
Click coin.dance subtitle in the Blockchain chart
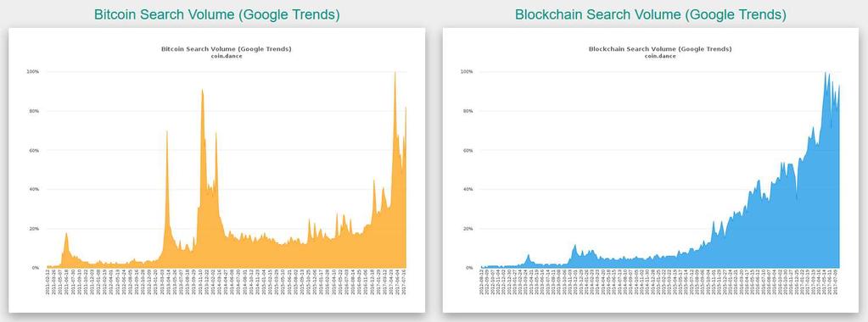pyautogui.click(x=660, y=56)
